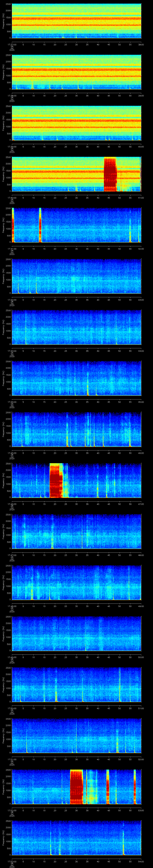Click the spectrogram panel starting at 17:49:00
153x868 pixels.
coord(76,633)
